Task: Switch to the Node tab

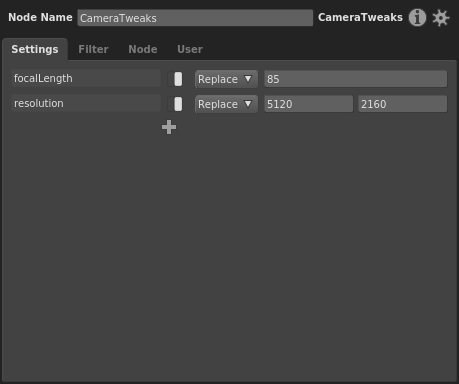Action: [x=143, y=49]
